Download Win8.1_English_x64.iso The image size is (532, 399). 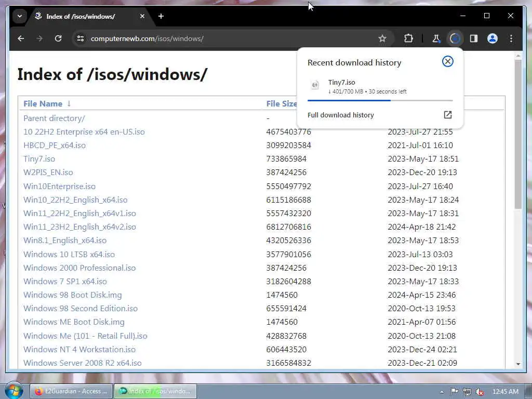[x=65, y=241]
